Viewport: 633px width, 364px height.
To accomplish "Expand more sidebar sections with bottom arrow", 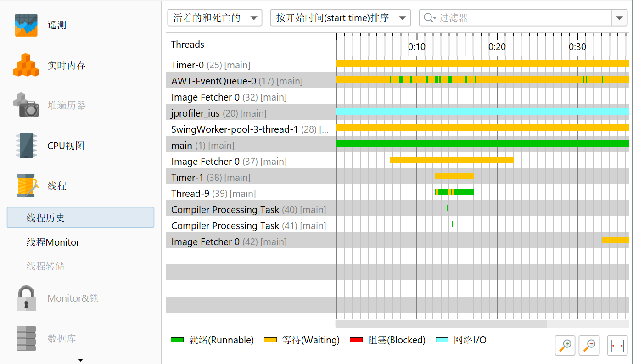I will [81, 360].
